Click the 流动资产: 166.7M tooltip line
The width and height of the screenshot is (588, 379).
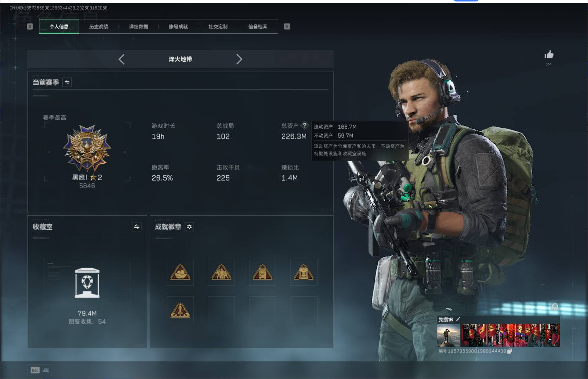pyautogui.click(x=335, y=127)
